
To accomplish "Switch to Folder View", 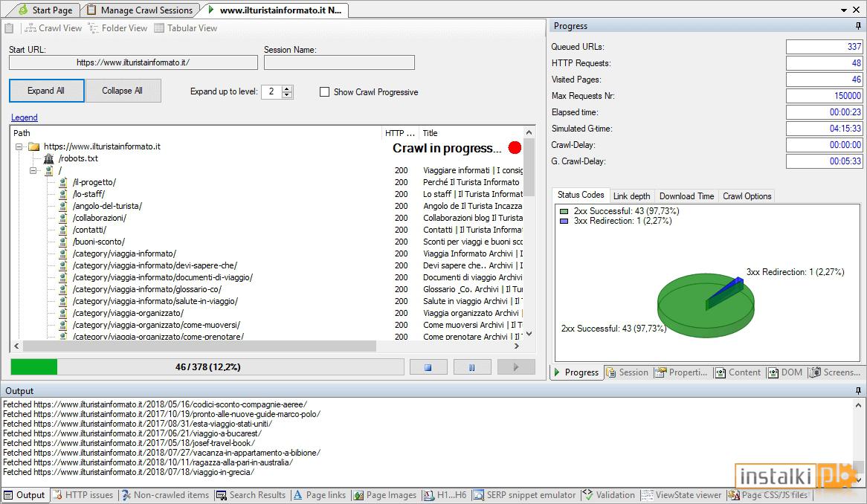I will (117, 28).
